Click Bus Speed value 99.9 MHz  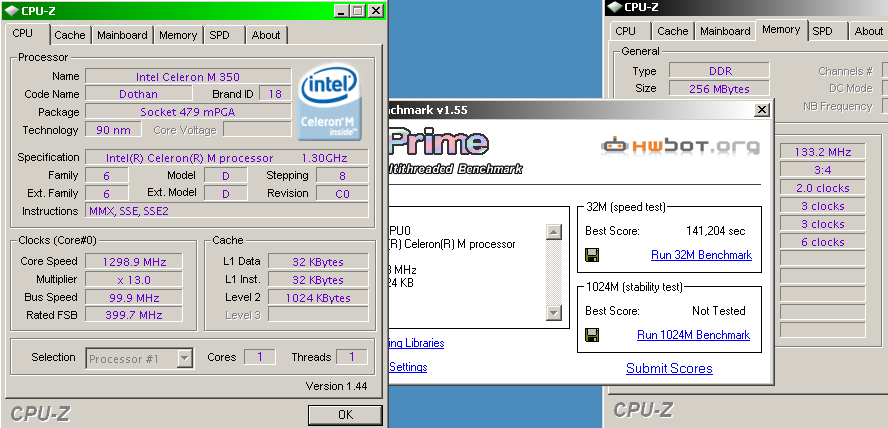click(x=134, y=298)
